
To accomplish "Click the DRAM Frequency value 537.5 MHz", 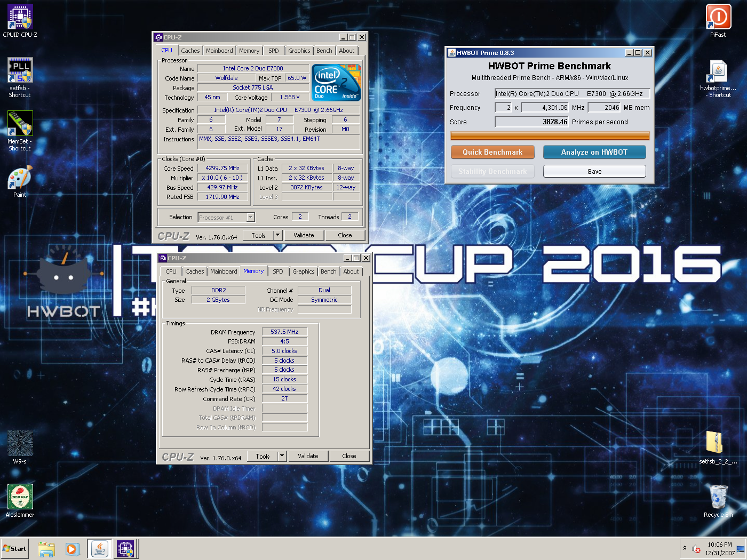I will click(284, 332).
